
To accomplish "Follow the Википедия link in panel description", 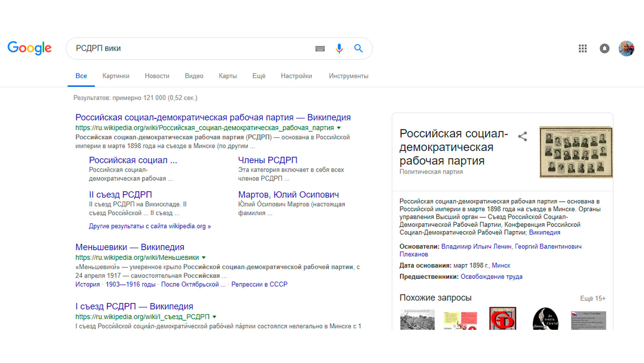I will pos(545,233).
